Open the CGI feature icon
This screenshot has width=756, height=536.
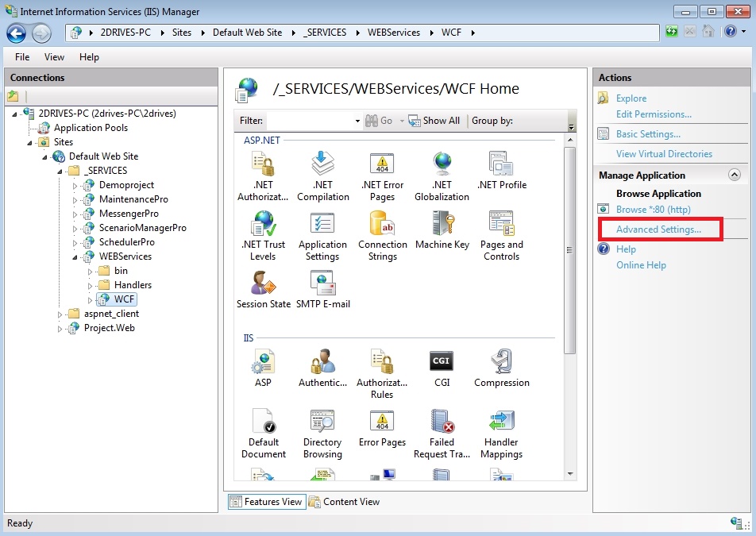coord(442,363)
